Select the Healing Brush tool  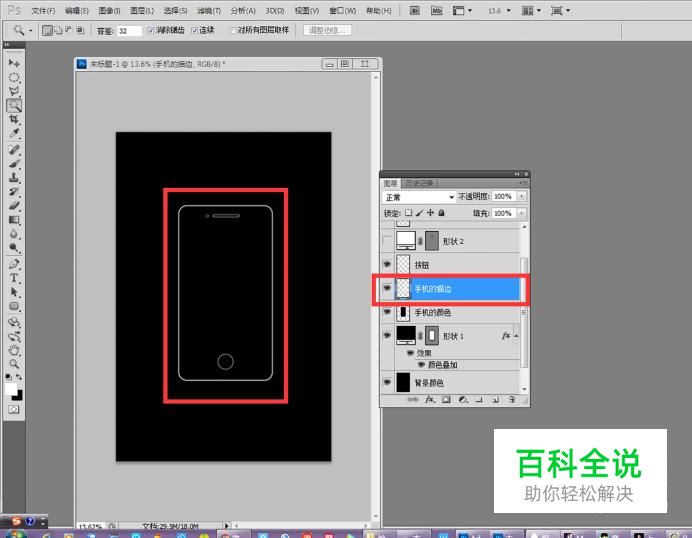point(14,150)
